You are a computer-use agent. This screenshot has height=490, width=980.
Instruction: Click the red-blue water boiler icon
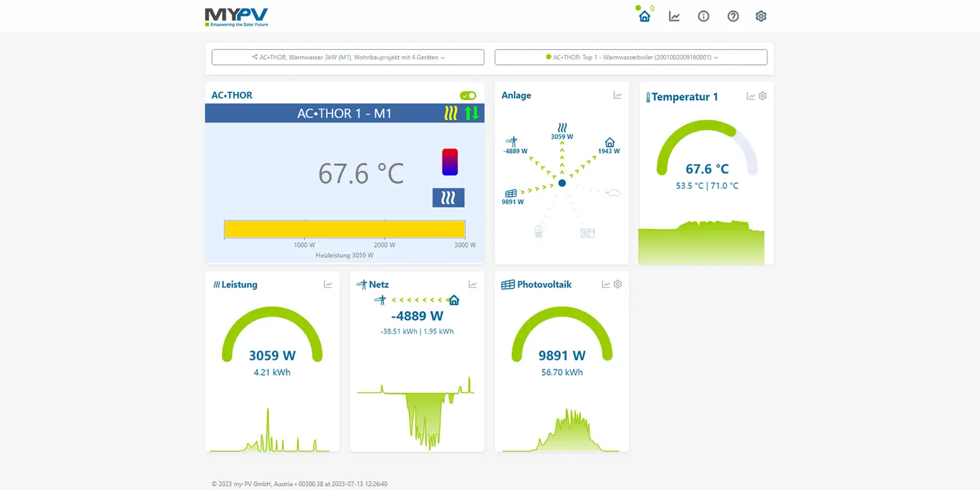pyautogui.click(x=450, y=162)
